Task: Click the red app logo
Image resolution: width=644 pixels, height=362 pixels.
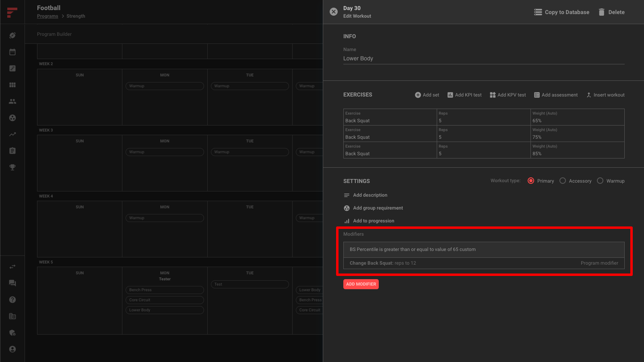Action: coord(12,12)
